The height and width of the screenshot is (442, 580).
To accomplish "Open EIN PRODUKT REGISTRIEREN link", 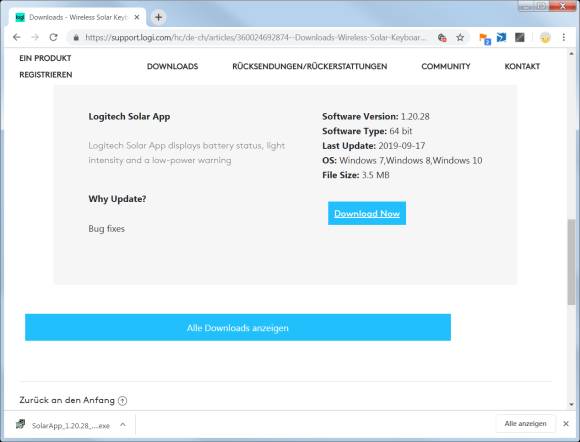I will click(45, 66).
